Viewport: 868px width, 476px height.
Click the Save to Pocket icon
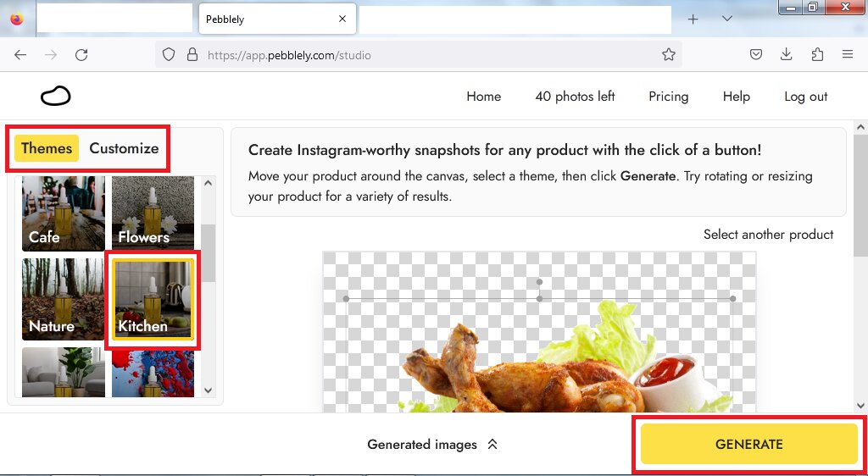[x=756, y=55]
